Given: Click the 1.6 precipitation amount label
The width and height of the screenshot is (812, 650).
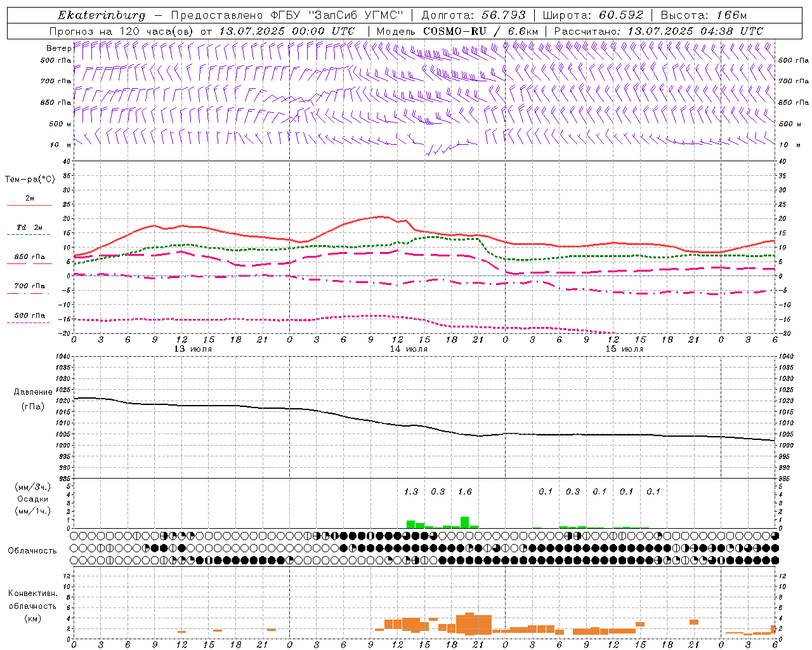Looking at the screenshot, I should (x=465, y=491).
